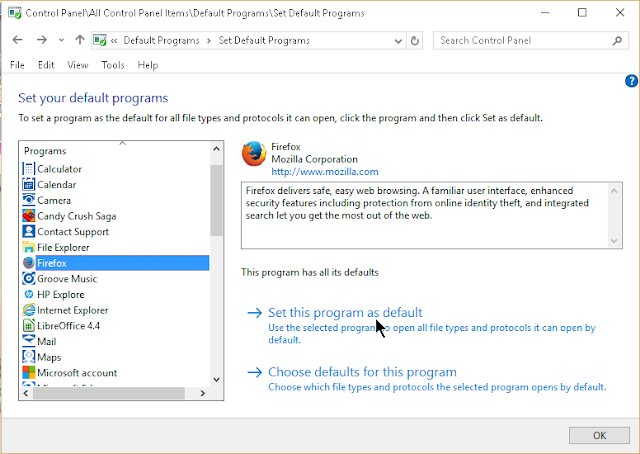Image resolution: width=640 pixels, height=454 pixels.
Task: Select HP Explore in programs list
Action: (60, 294)
